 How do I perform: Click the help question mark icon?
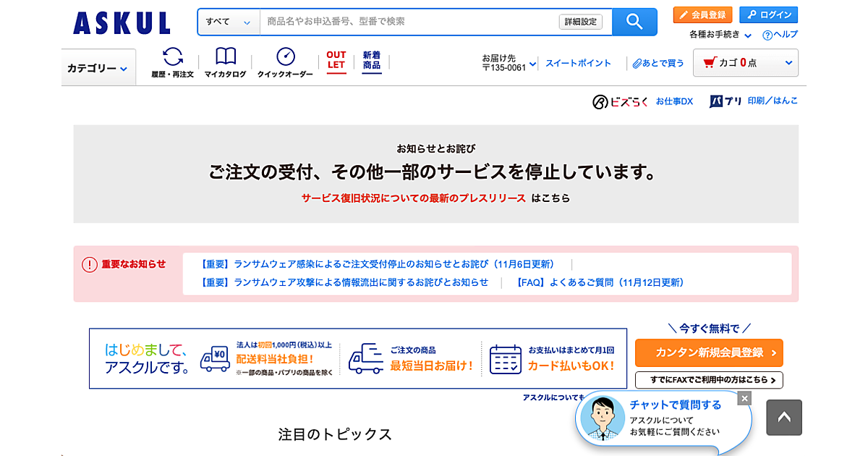(767, 35)
